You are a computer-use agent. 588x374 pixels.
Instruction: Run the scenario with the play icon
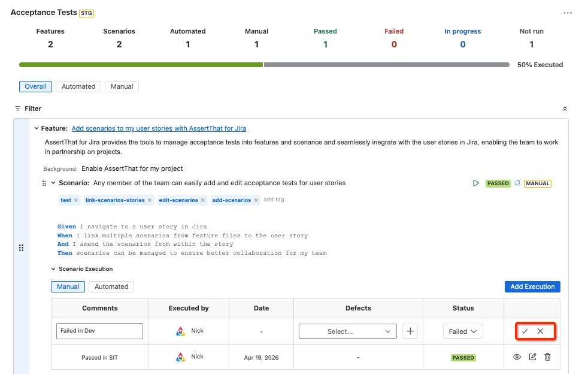pyautogui.click(x=476, y=183)
